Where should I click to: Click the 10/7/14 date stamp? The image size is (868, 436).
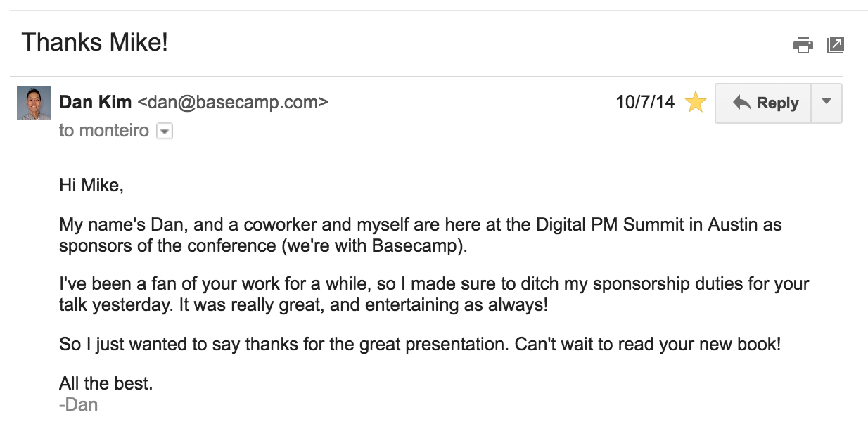644,103
